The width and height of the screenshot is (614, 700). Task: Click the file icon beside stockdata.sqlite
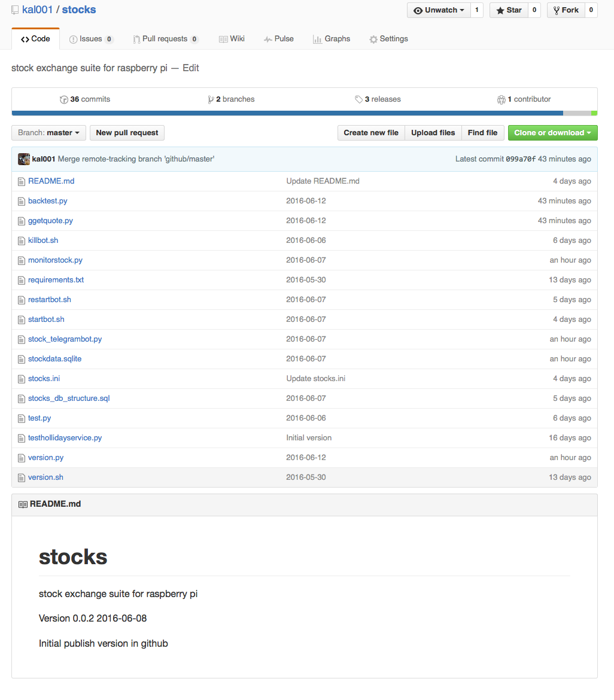pos(22,358)
